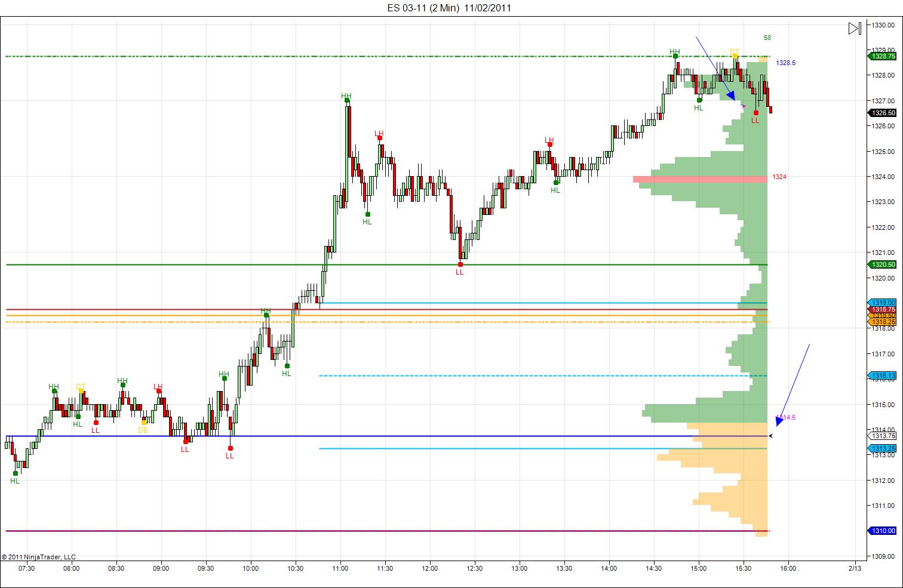Click the 13:30 time axis label
903x588 pixels.
coord(564,568)
